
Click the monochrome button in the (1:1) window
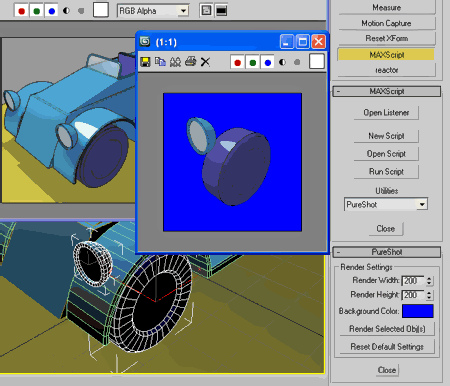[x=297, y=62]
